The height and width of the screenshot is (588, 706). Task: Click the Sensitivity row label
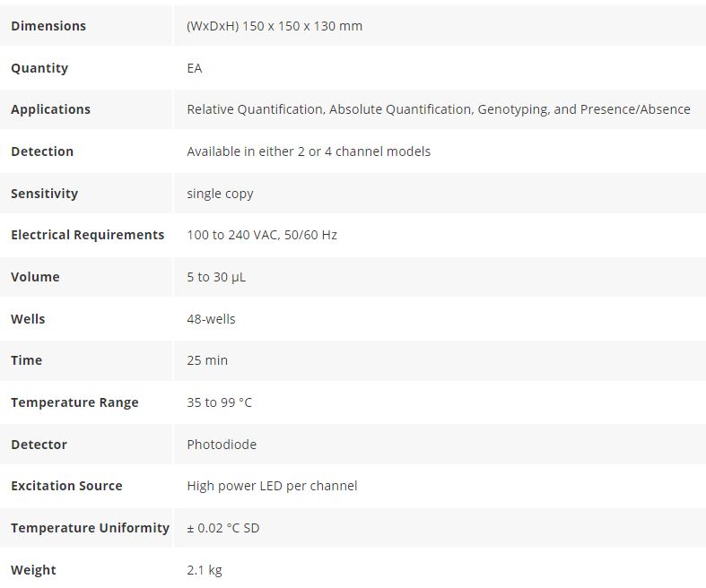tap(44, 194)
